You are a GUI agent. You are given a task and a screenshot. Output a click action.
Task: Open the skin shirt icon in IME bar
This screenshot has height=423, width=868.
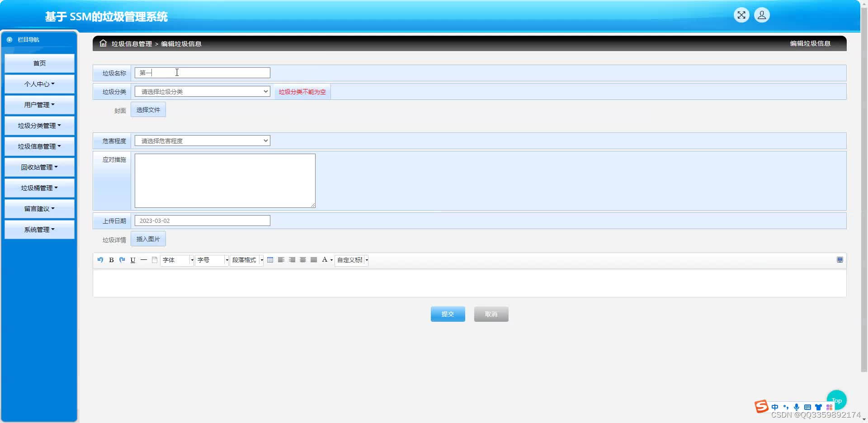point(818,407)
